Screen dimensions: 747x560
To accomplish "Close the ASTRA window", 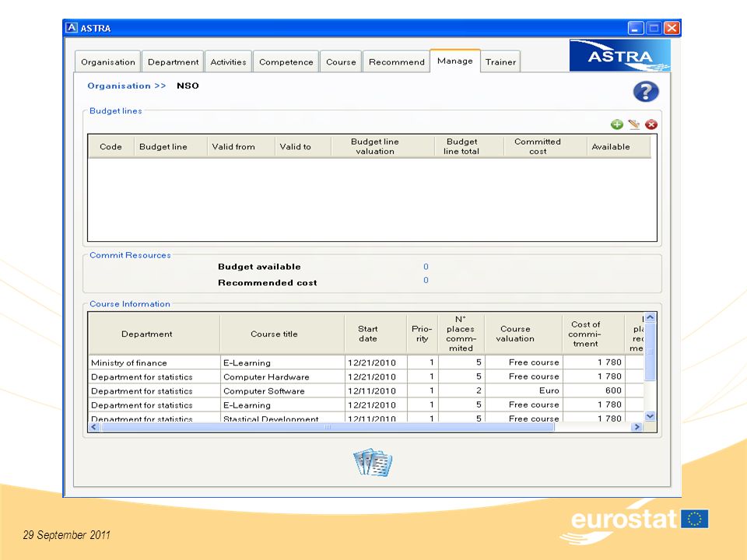I will [x=672, y=28].
